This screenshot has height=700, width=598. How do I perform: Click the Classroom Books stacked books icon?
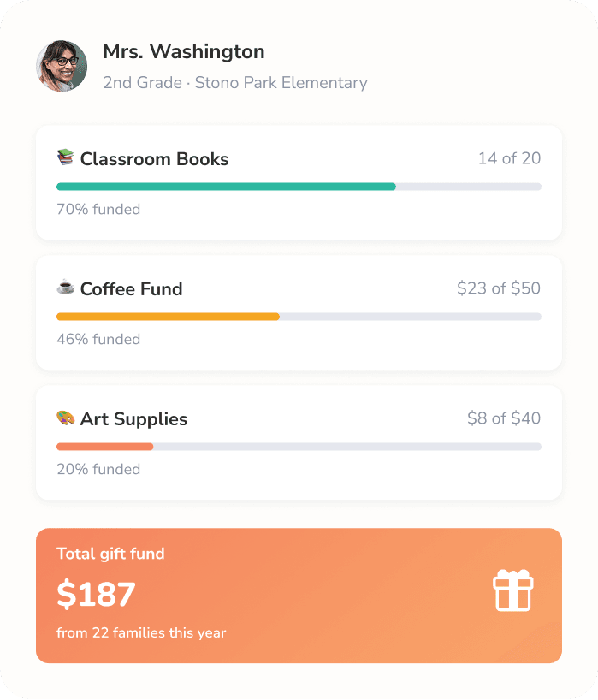[x=62, y=158]
